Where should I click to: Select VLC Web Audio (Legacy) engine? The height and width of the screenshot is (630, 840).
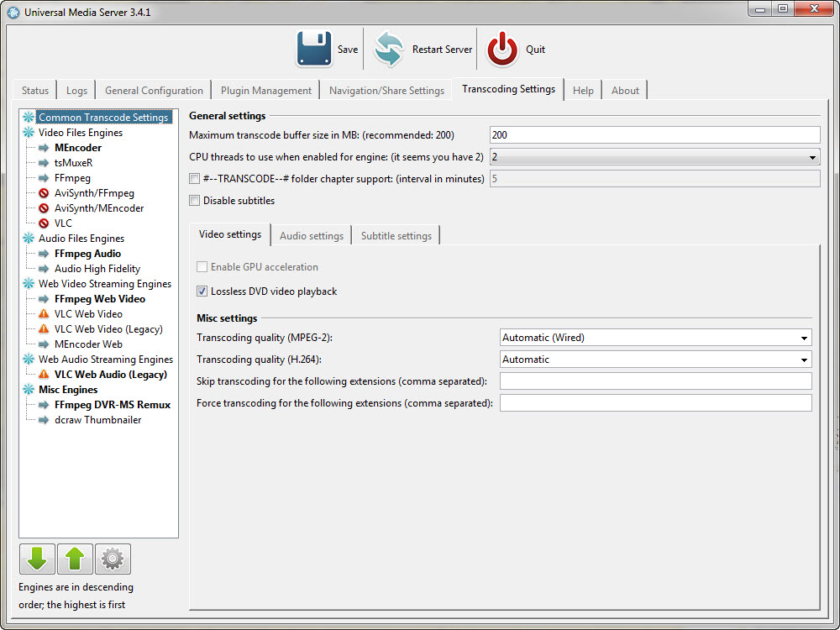[x=111, y=375]
